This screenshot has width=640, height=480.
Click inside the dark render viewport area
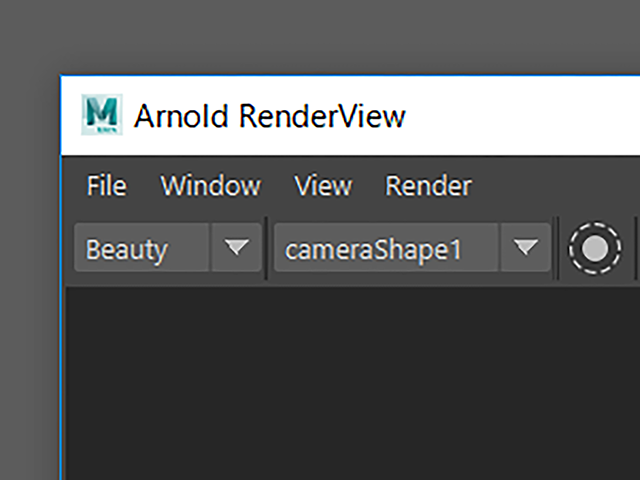[x=353, y=384]
